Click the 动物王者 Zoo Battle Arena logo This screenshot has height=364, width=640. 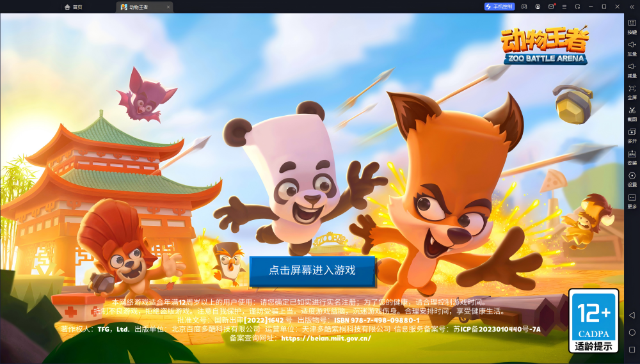tap(545, 45)
